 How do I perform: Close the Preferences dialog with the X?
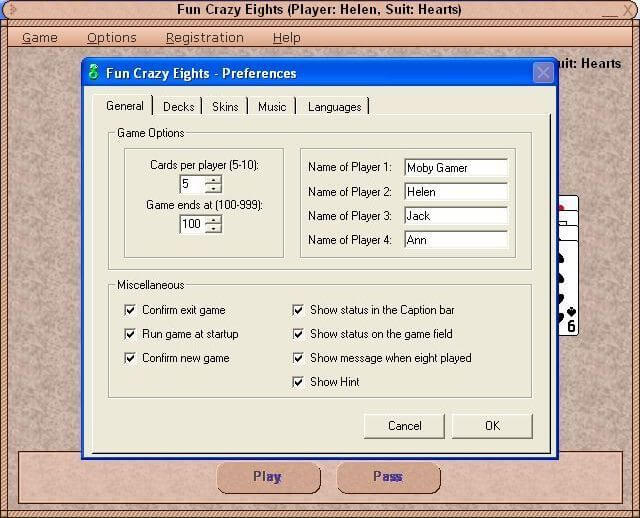[x=543, y=73]
